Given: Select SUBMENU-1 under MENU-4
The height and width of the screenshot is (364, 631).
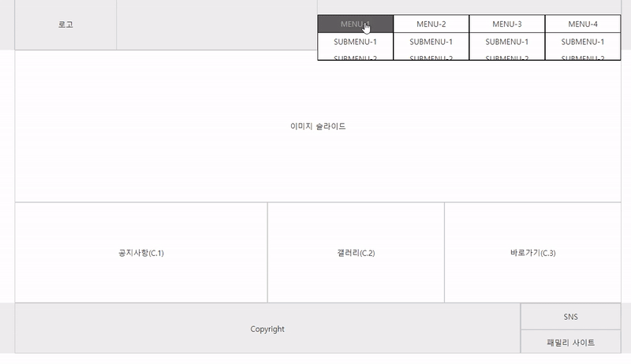Looking at the screenshot, I should click(x=583, y=42).
